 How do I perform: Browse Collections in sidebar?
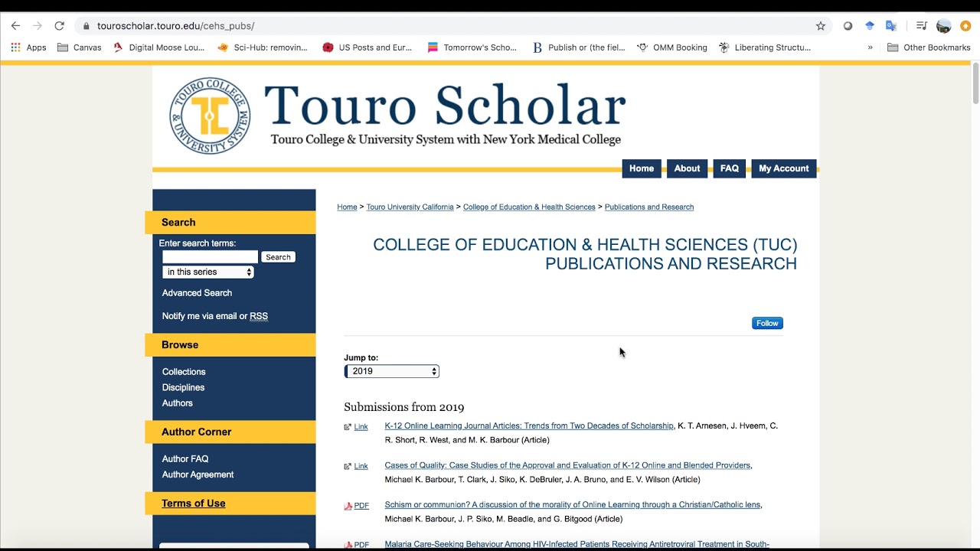coord(184,372)
